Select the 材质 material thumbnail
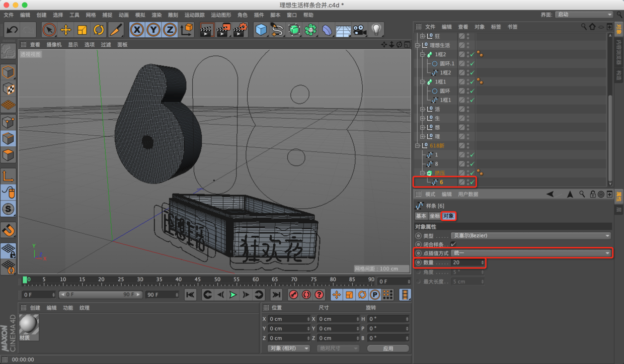This screenshot has width=624, height=364. tap(28, 324)
